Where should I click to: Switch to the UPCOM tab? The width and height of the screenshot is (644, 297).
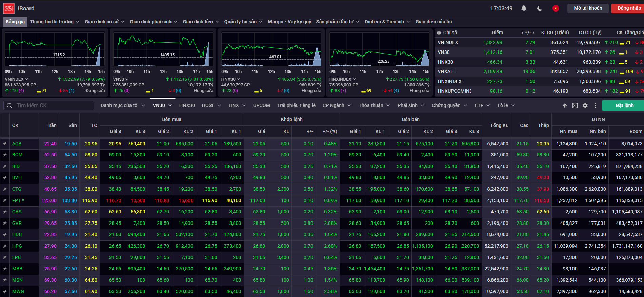262,106
